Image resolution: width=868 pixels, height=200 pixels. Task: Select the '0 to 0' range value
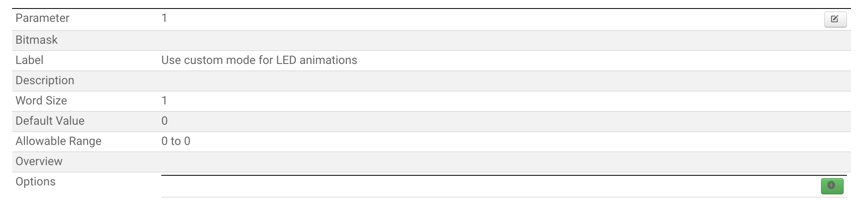(x=175, y=141)
